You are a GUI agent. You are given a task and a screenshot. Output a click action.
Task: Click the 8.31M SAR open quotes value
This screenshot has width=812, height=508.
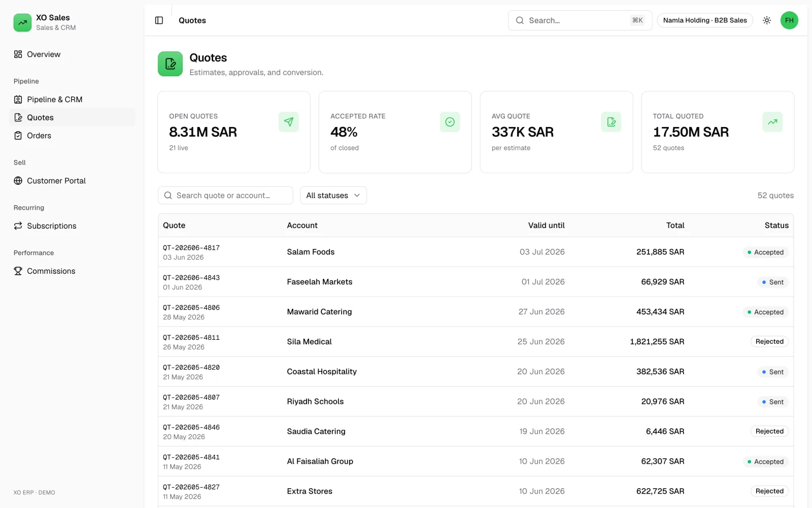click(x=203, y=132)
